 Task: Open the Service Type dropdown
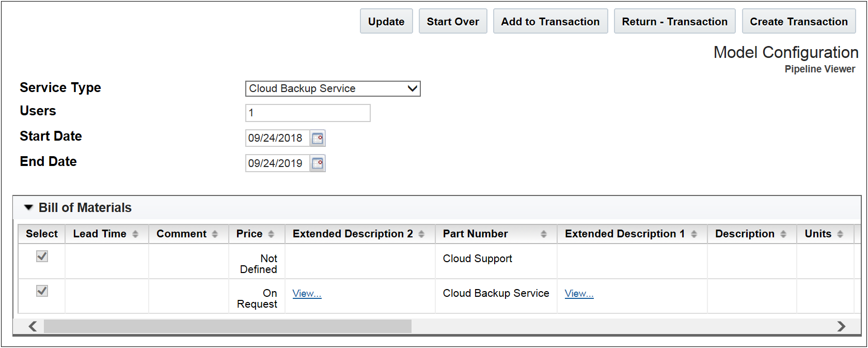(x=333, y=88)
